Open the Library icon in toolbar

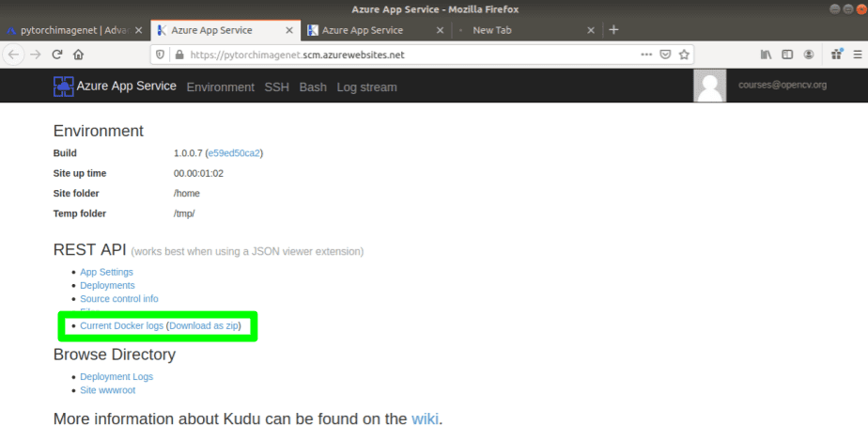pyautogui.click(x=767, y=55)
